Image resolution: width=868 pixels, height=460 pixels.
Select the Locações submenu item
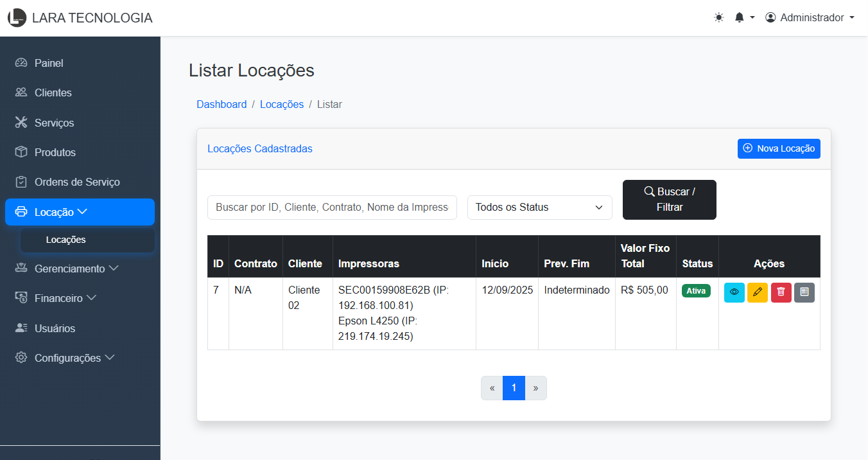coord(65,240)
